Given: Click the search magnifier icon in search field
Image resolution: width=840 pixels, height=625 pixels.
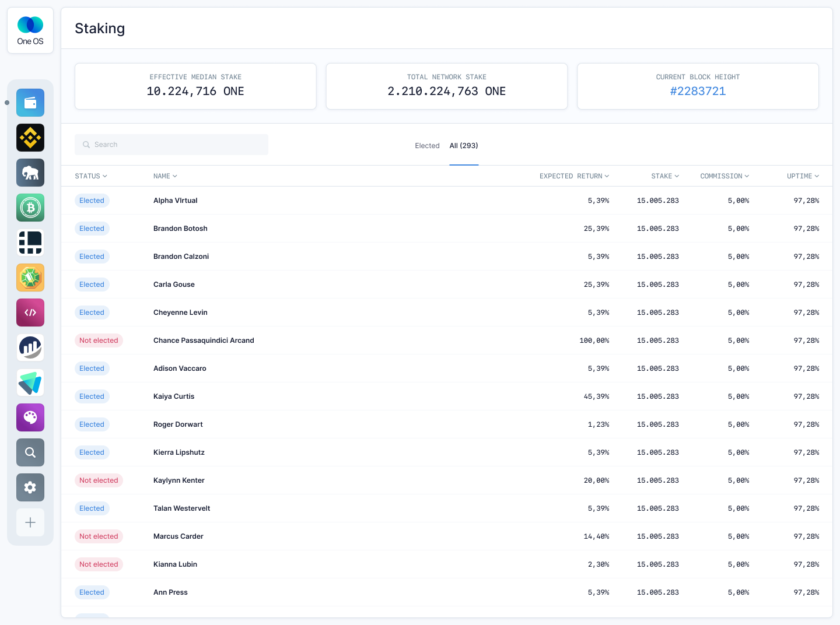Looking at the screenshot, I should coord(86,145).
